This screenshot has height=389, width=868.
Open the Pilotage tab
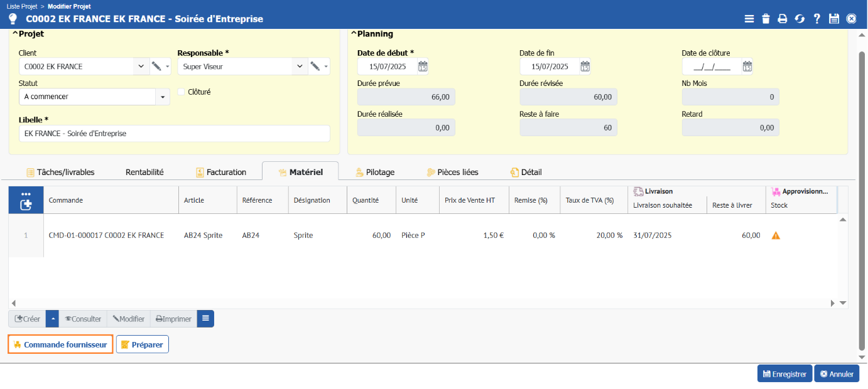[x=375, y=172]
